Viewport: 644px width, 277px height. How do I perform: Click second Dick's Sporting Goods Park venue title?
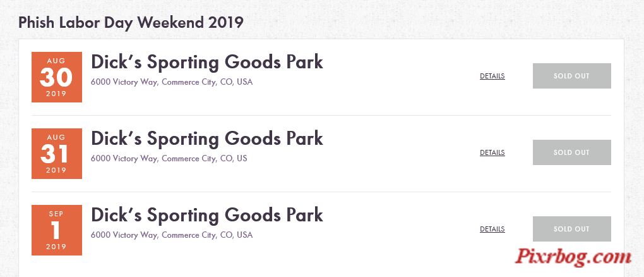click(x=207, y=138)
